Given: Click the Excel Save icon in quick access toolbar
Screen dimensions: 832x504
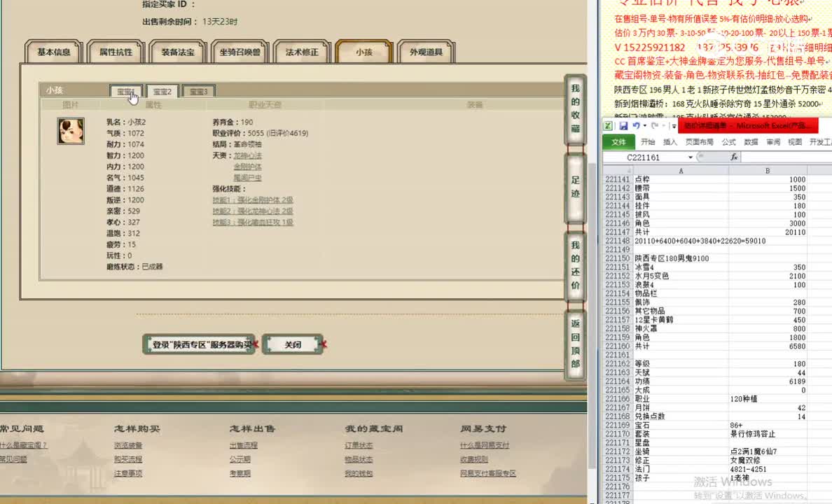Looking at the screenshot, I should pos(623,126).
